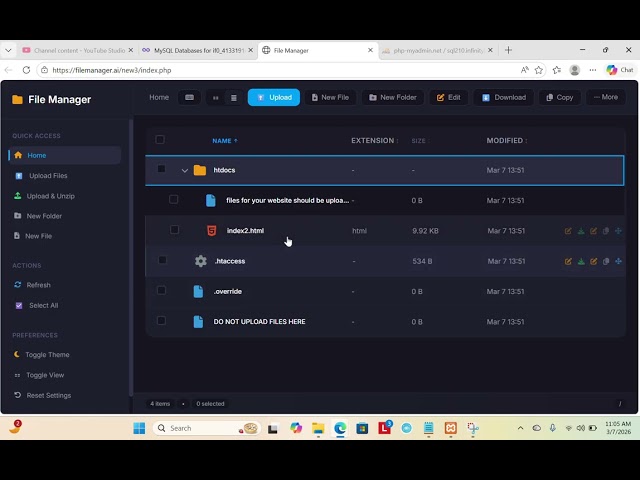Click the Copy toolbar button
The width and height of the screenshot is (640, 480).
point(560,98)
